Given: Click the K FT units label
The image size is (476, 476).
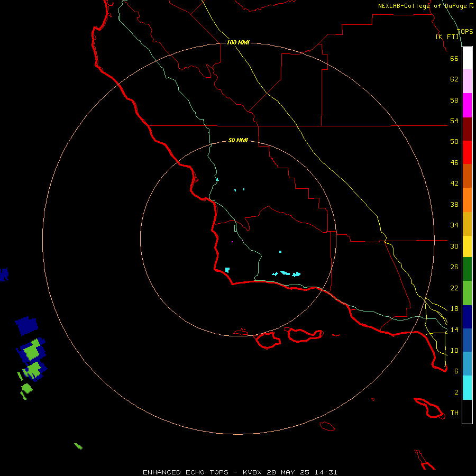Looking at the screenshot, I should 447,36.
